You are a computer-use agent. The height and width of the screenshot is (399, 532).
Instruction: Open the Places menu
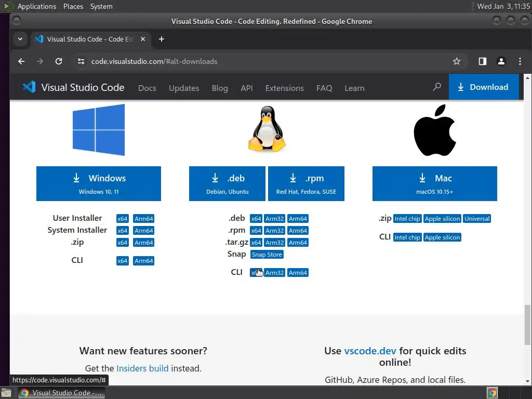(73, 6)
